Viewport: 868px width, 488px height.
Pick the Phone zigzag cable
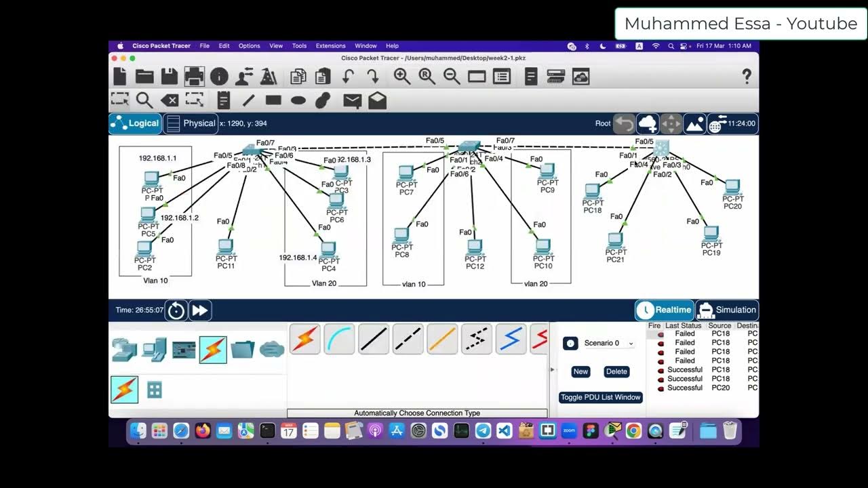tap(477, 339)
